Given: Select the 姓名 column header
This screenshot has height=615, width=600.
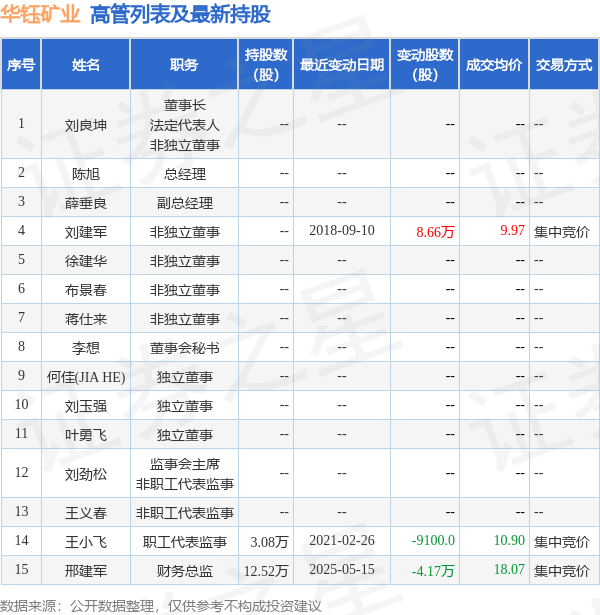Looking at the screenshot, I should (x=85, y=64).
